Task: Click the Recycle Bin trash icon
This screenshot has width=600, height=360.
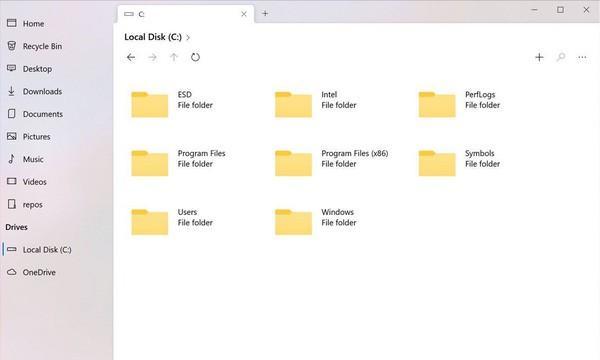Action: point(12,46)
